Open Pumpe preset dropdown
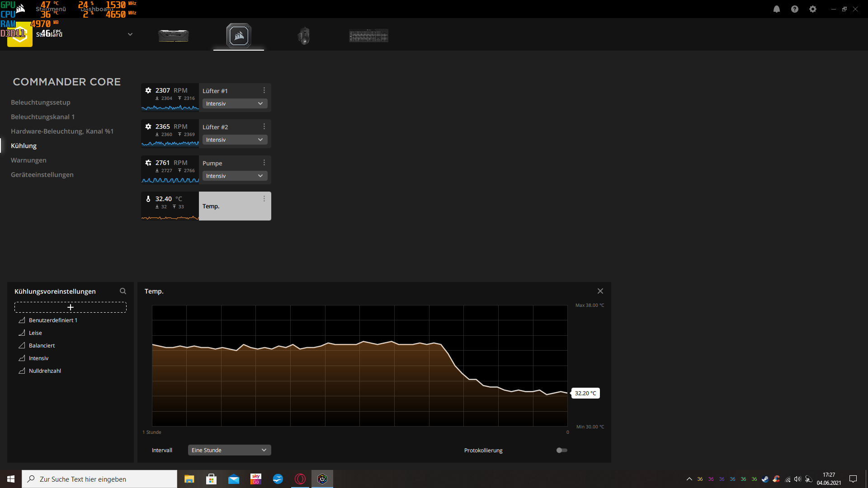The height and width of the screenshot is (488, 868). (x=235, y=176)
